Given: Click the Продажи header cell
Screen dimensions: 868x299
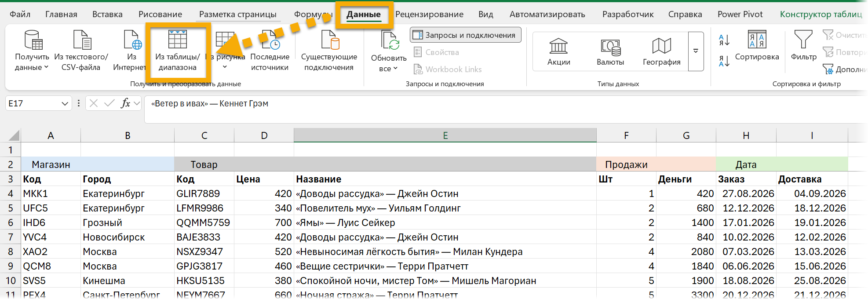Looking at the screenshot, I should click(656, 164).
